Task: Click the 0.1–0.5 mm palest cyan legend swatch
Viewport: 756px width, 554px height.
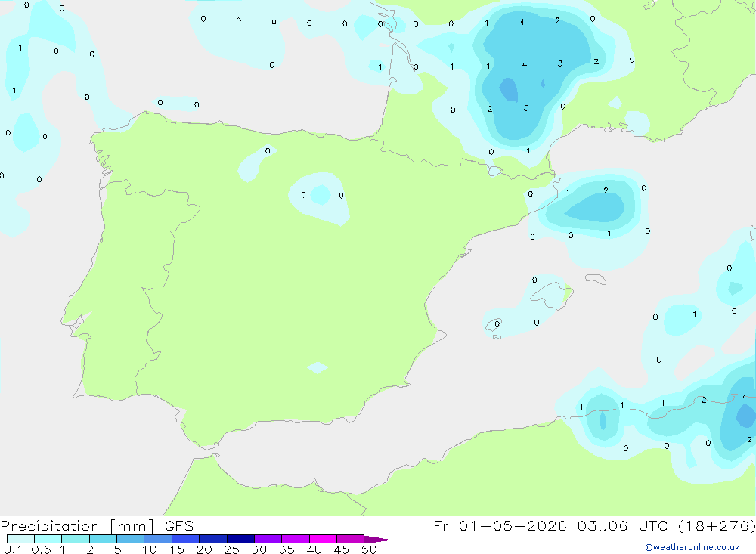Action: pos(20,539)
